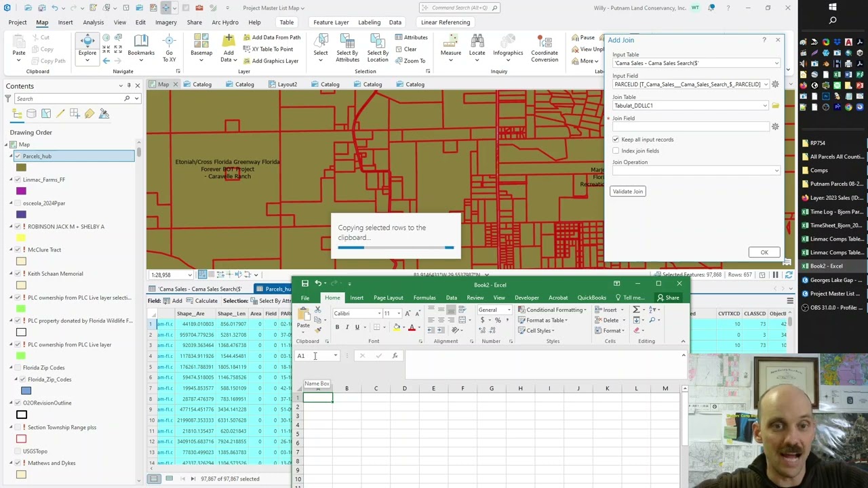Click Excel's Paste icon
The height and width of the screenshot is (488, 868).
(x=303, y=314)
